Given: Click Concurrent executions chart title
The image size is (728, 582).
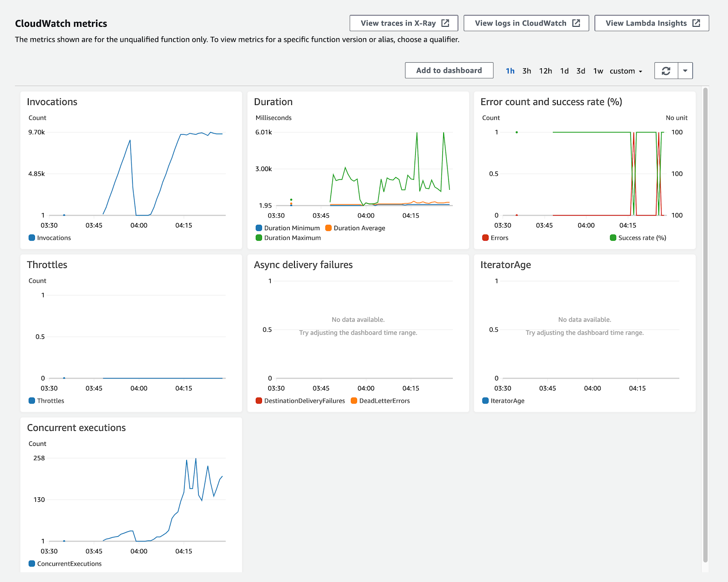Looking at the screenshot, I should [76, 428].
